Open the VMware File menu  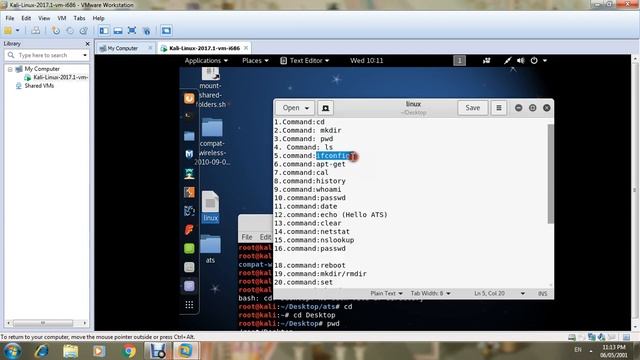click(10, 18)
